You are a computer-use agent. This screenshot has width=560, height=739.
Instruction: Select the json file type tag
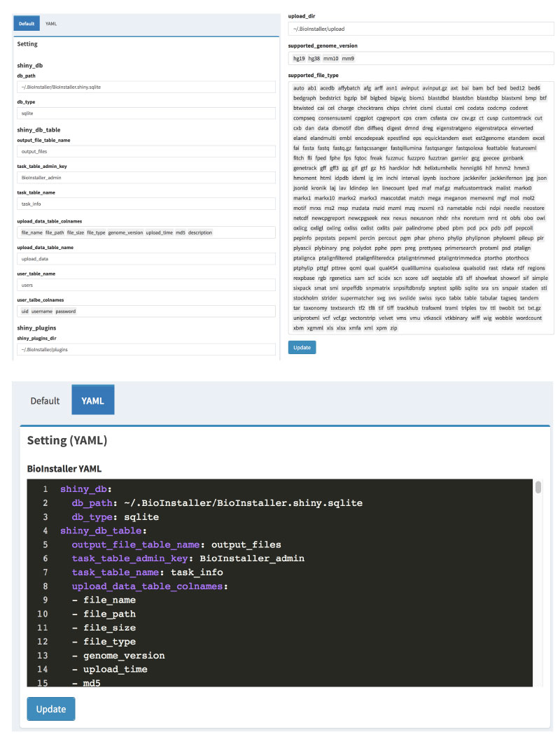coord(542,178)
